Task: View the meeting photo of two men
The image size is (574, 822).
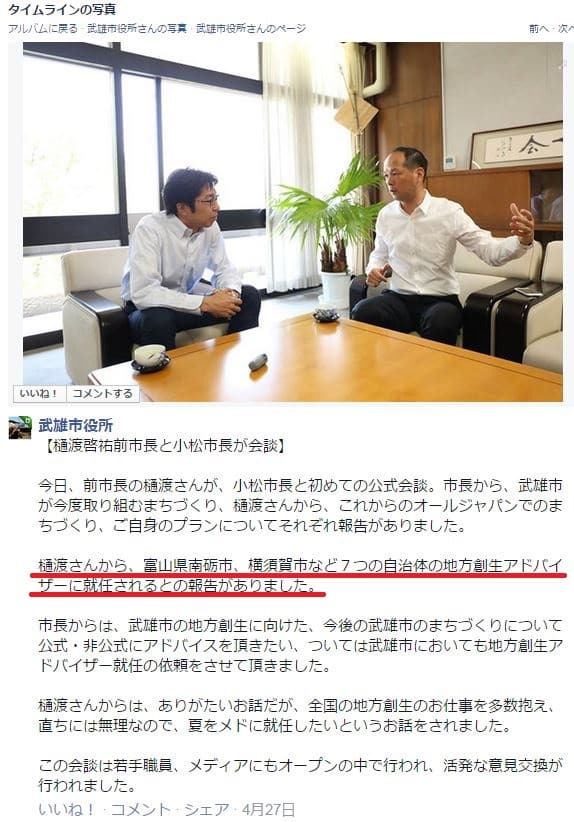Action: point(293,222)
